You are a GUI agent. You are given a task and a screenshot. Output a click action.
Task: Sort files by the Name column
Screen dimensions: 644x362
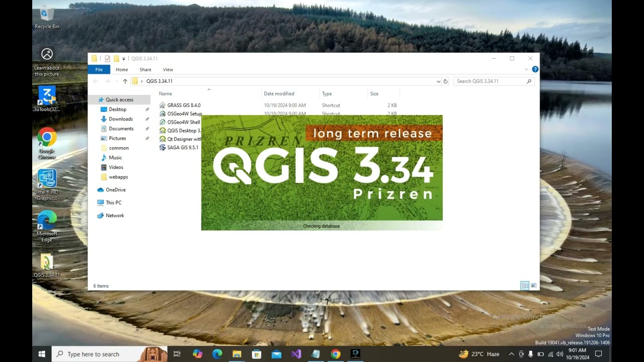(209, 94)
